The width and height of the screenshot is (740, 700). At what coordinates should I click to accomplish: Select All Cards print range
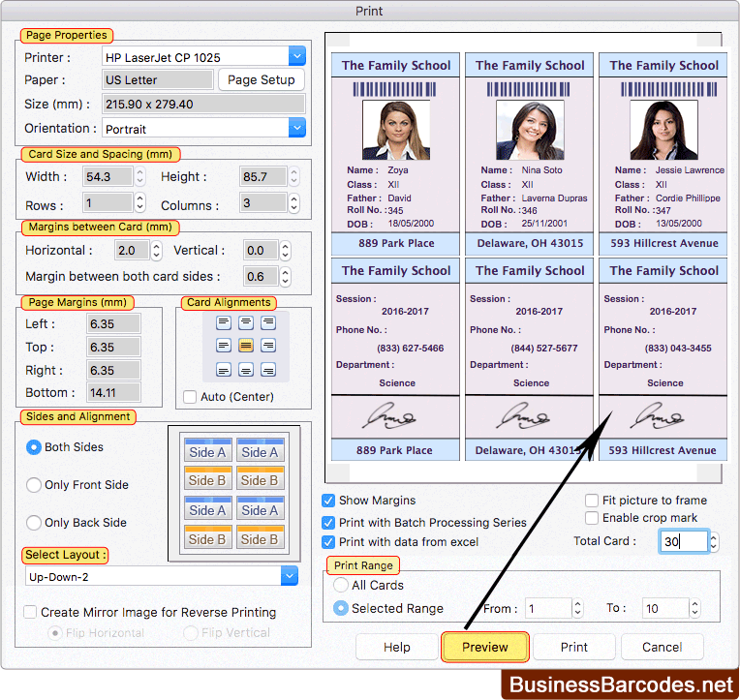[341, 586]
